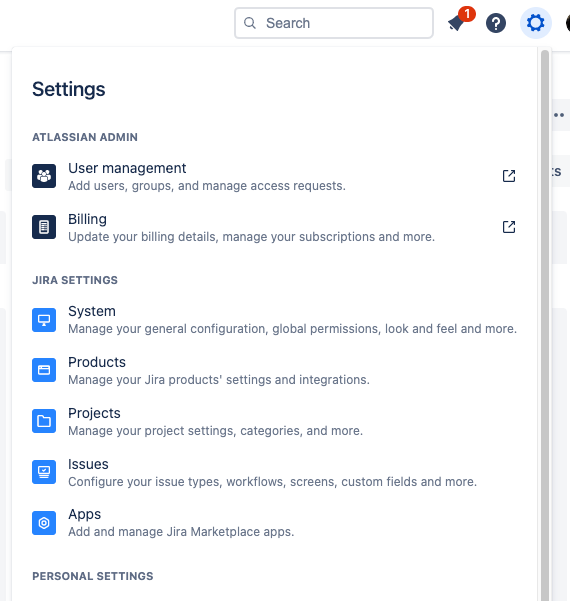This screenshot has width=570, height=601.
Task: Click the JIRA SETTINGS section label
Action: click(75, 280)
